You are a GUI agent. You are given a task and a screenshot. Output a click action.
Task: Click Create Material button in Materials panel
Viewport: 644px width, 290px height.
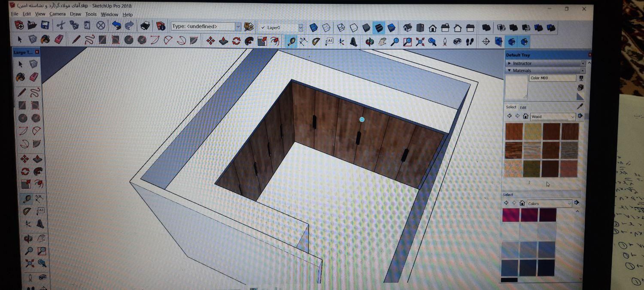tap(580, 87)
